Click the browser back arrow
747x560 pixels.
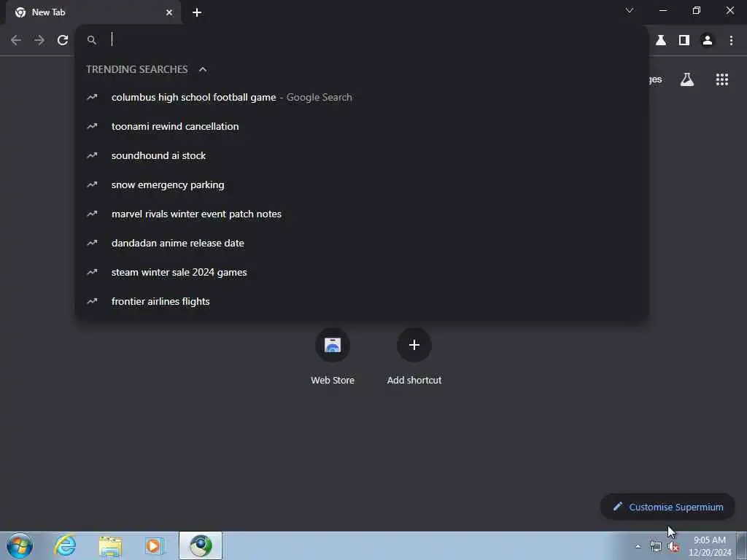click(16, 41)
